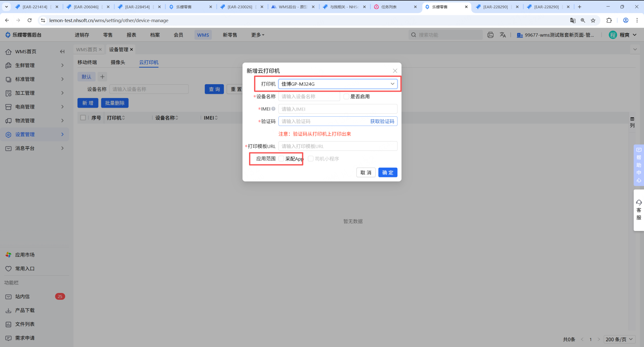Click the IMEI help question-mark icon
Viewport: 644px width, 347px height.
(273, 109)
